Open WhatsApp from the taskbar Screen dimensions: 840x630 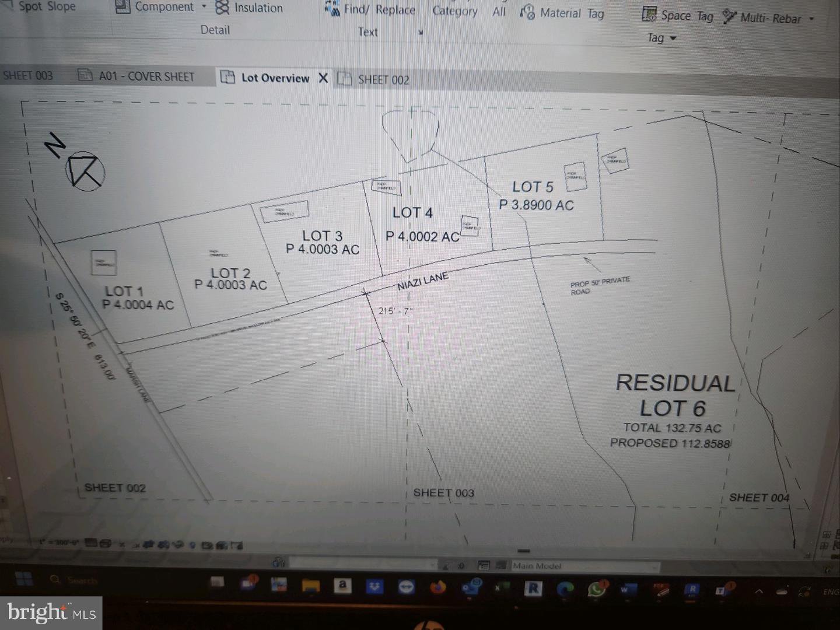[597, 589]
